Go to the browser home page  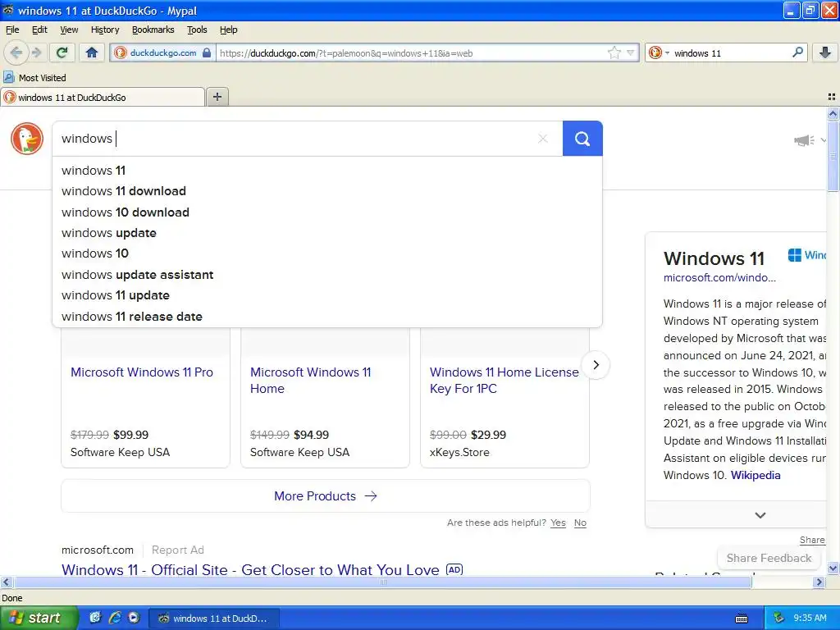tap(92, 52)
